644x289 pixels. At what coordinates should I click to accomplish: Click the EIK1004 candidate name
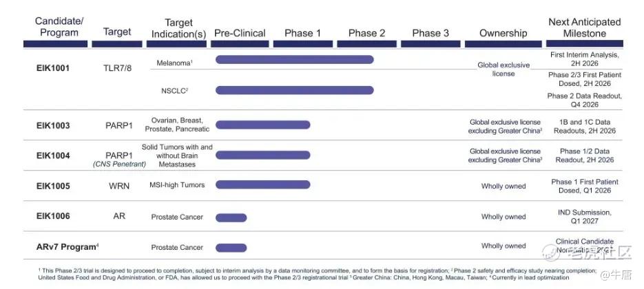coord(53,156)
